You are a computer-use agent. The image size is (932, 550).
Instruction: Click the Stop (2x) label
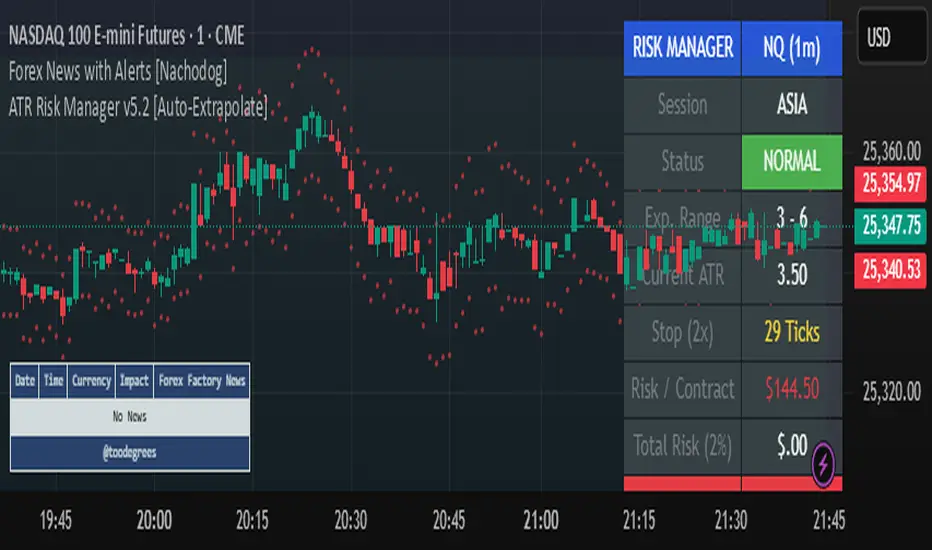tap(682, 332)
